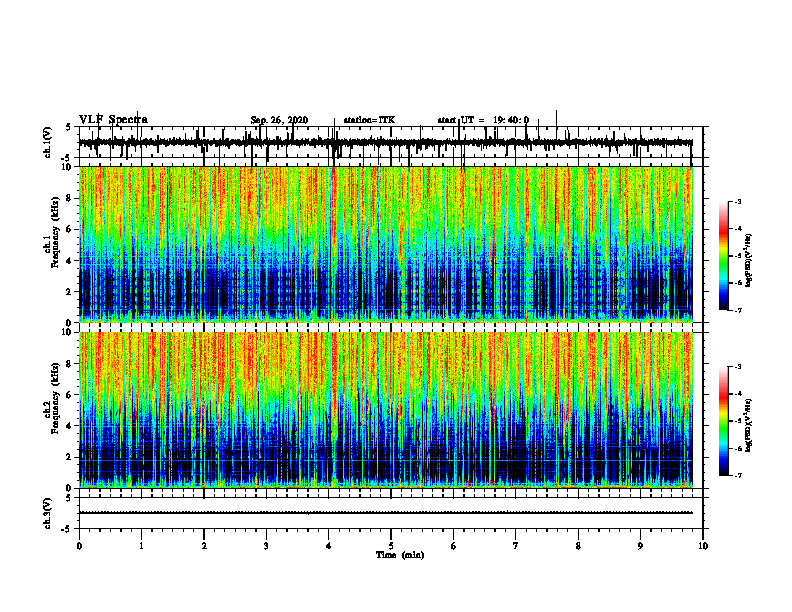Click the "10" minute tick label on time axis
Viewport: 792px width, 612px height.
click(703, 546)
